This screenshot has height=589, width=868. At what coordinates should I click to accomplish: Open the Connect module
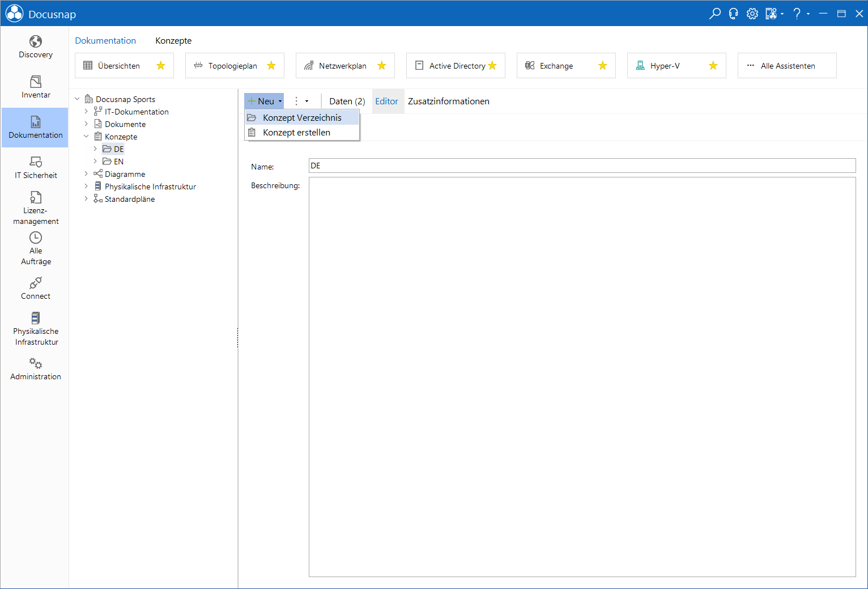click(35, 289)
